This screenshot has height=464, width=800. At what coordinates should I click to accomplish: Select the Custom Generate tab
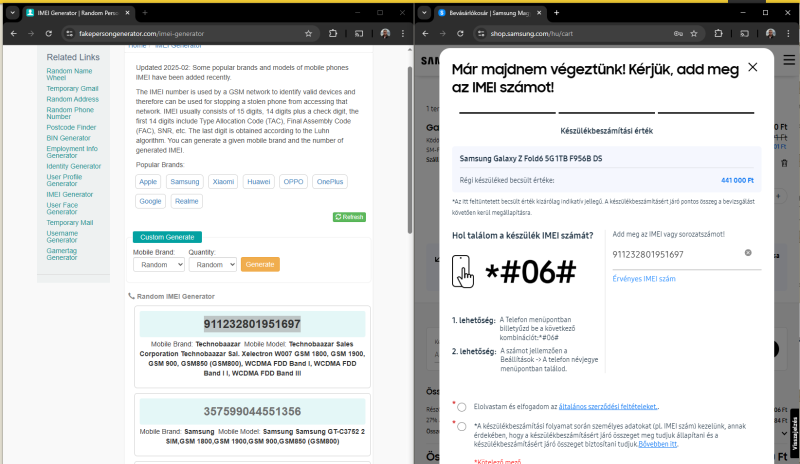[x=167, y=237]
